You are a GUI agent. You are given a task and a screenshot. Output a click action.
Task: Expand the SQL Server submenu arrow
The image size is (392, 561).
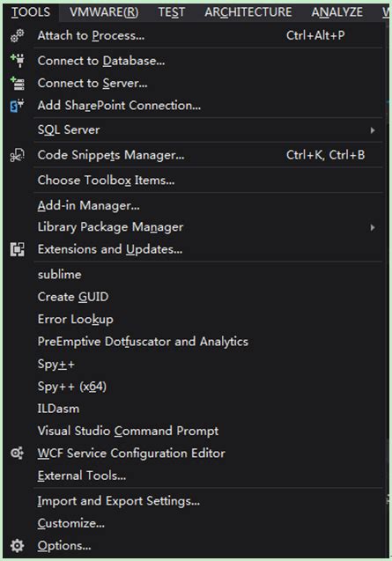tap(373, 130)
